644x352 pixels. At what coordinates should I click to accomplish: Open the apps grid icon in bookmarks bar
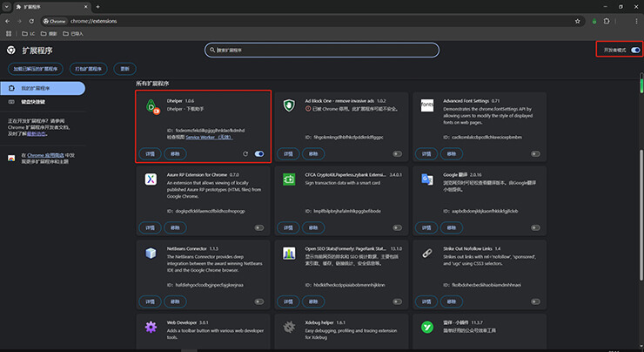[9, 33]
